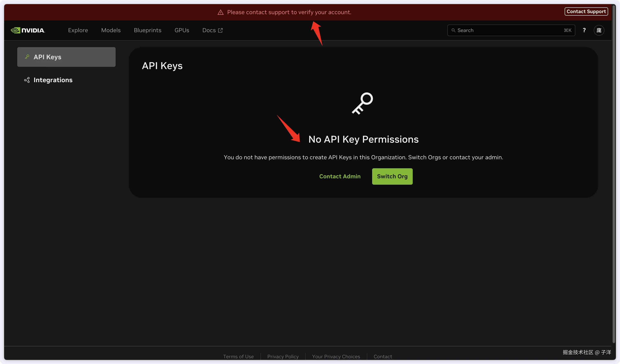
Task: Open the Blueprints section
Action: 147,30
